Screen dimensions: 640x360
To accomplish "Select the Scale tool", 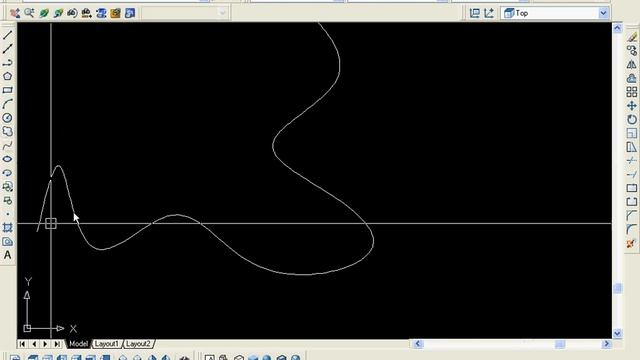I will click(631, 133).
